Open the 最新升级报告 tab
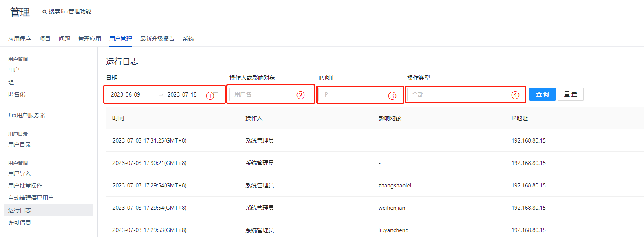 157,39
